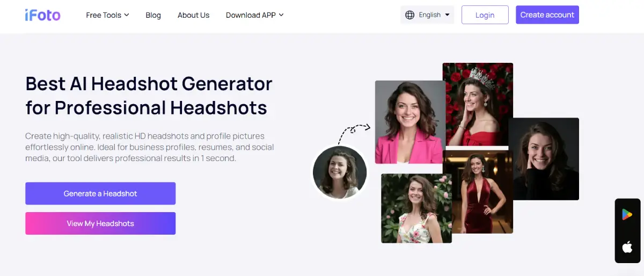644x276 pixels.
Task: Click the Apple App Store icon
Action: 627,247
